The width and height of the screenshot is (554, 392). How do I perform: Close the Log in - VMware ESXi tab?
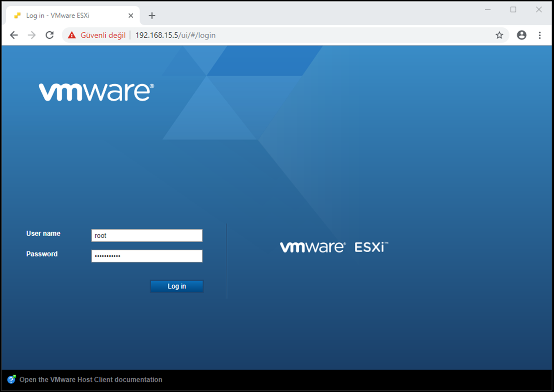pos(131,15)
